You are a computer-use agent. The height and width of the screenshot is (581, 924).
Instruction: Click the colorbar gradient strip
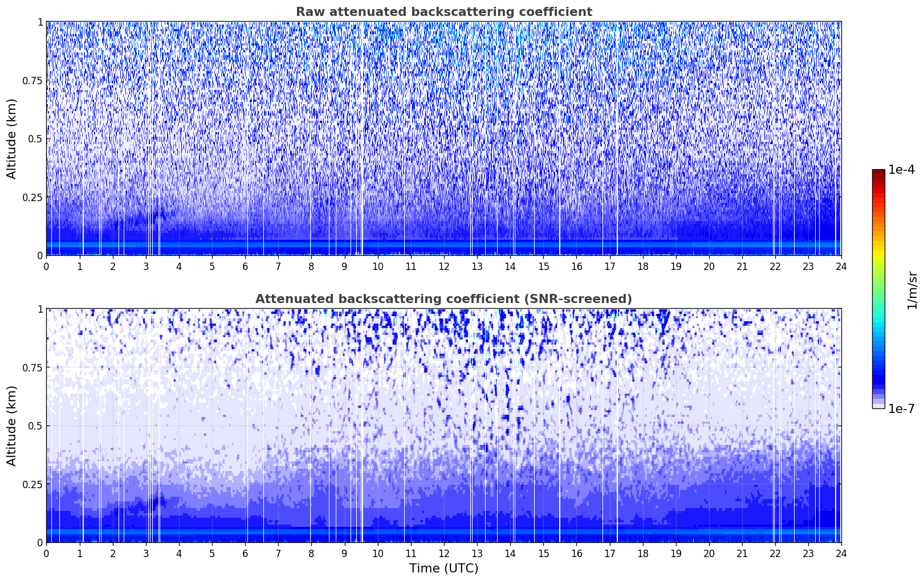878,289
